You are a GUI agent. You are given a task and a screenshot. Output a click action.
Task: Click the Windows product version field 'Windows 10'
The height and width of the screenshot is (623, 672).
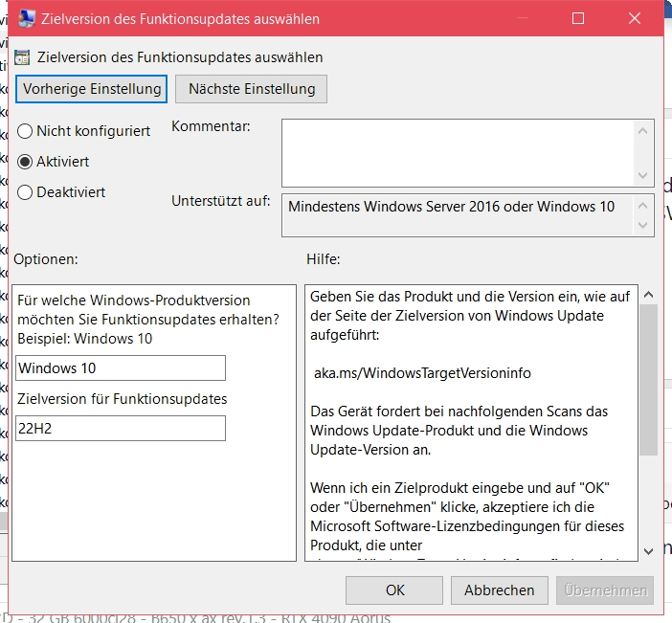click(121, 368)
